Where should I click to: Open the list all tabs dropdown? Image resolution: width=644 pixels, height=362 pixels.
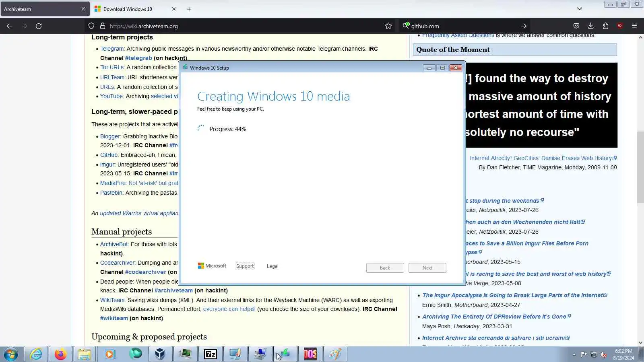(580, 9)
